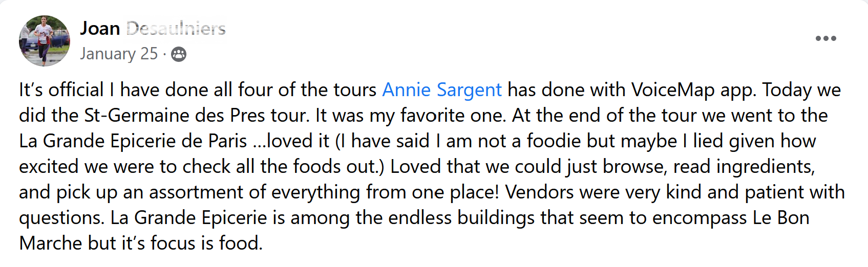This screenshot has width=868, height=267.
Task: Open Joan's round profile picture
Action: 45,40
